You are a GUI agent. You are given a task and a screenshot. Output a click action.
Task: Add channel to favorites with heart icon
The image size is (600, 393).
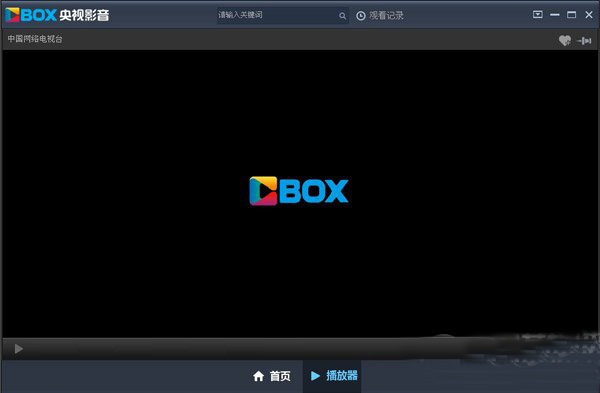(565, 40)
